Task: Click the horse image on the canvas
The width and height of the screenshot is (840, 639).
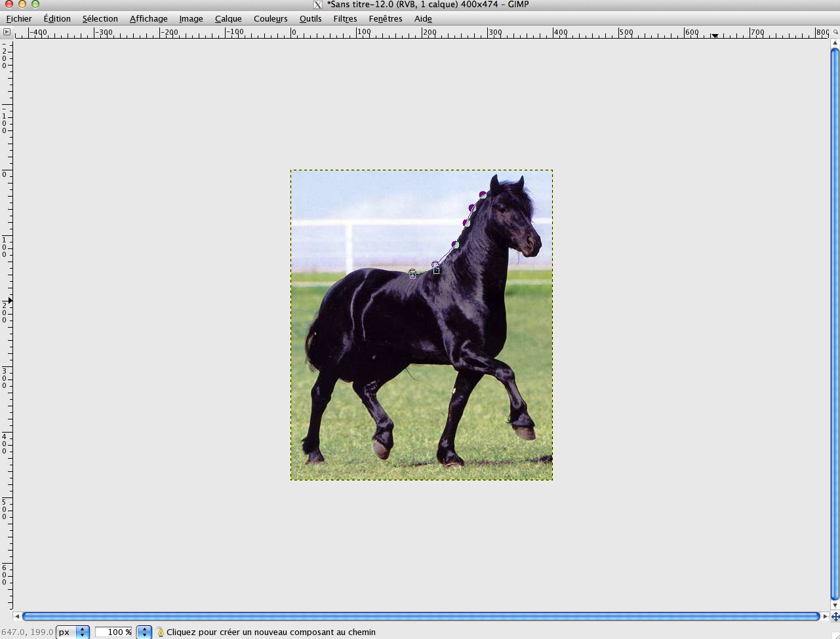Action: tap(422, 325)
